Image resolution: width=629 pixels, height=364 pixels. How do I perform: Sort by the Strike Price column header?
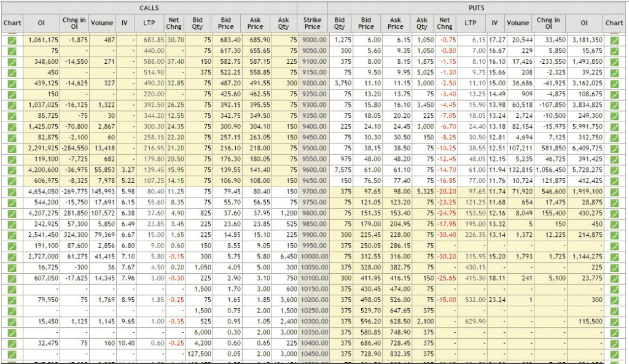point(312,23)
